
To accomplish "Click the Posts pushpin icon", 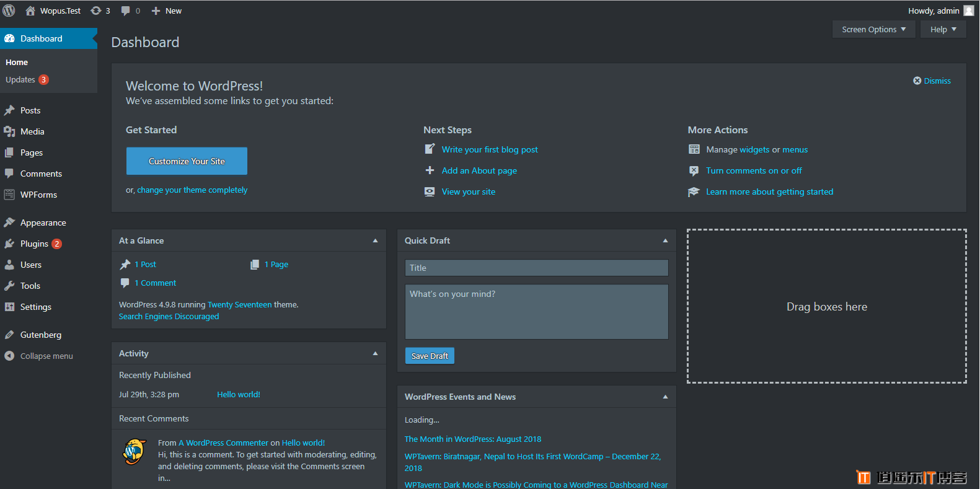I will 9,110.
